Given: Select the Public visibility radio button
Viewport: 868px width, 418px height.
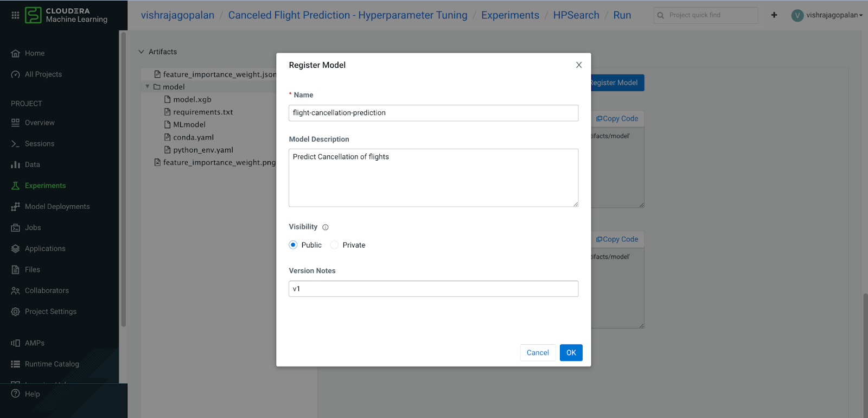Looking at the screenshot, I should tap(293, 245).
